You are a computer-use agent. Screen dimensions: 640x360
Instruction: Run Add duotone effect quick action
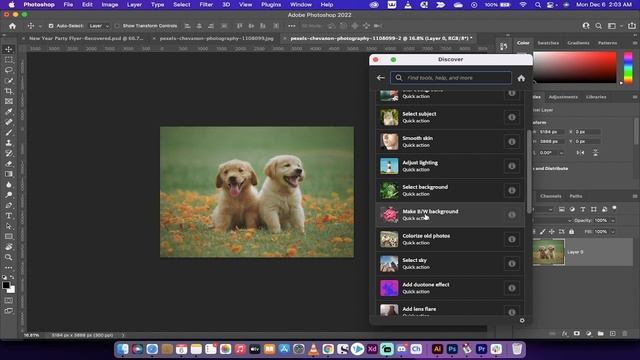[450, 288]
